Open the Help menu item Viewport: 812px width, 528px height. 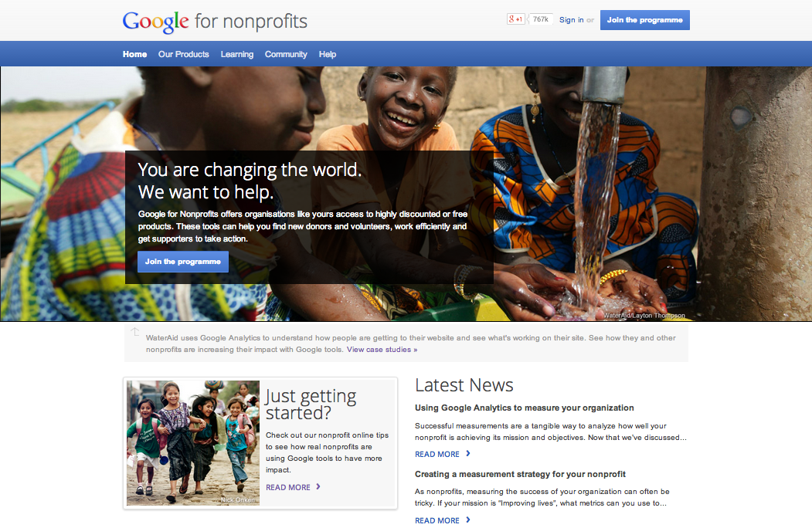328,54
